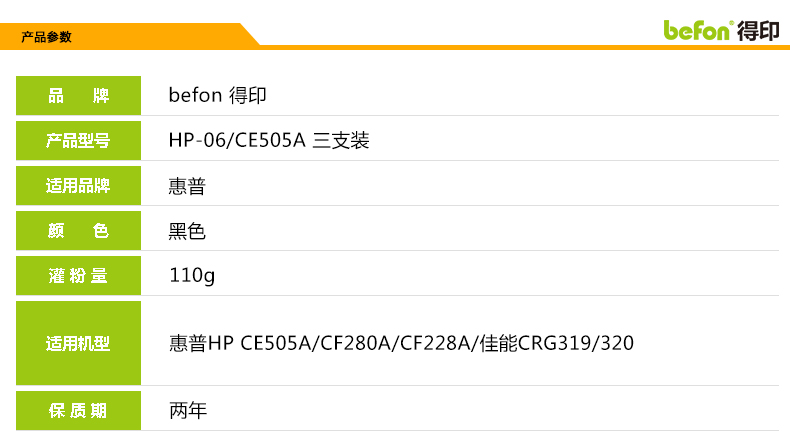Click the 适用机型 green label
The width and height of the screenshot is (790, 444).
[78, 344]
